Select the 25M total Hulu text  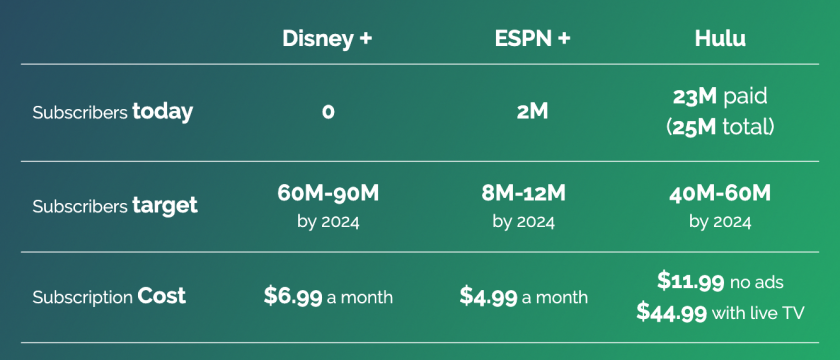(720, 127)
